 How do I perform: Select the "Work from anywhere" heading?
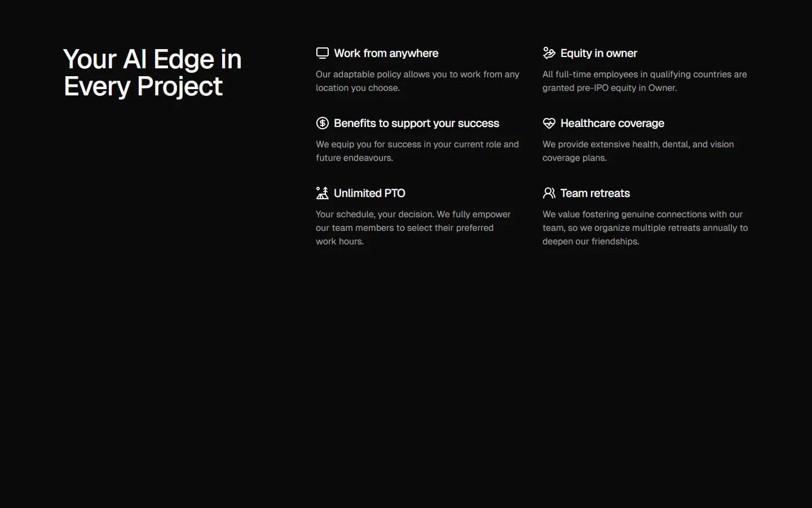tap(386, 53)
